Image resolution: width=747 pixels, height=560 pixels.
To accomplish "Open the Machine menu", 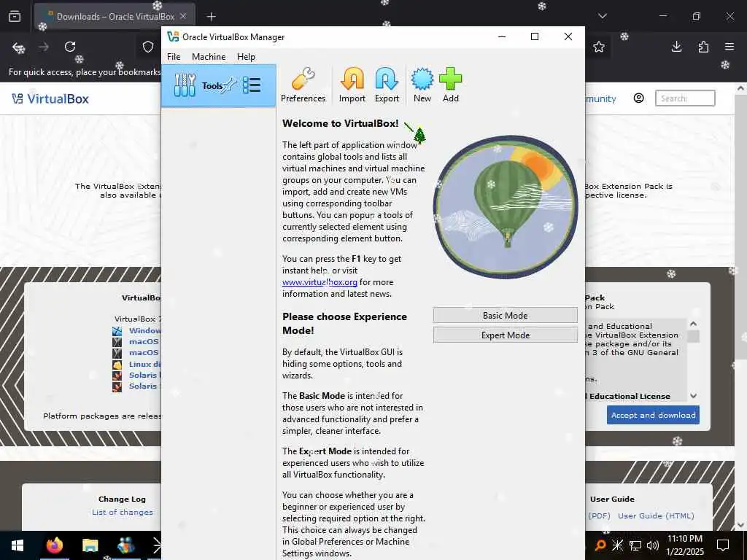I will [x=209, y=57].
